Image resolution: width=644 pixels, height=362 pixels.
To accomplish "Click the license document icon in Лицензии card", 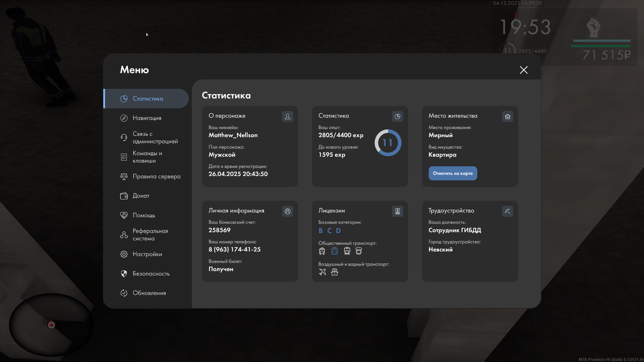I will coord(397,211).
